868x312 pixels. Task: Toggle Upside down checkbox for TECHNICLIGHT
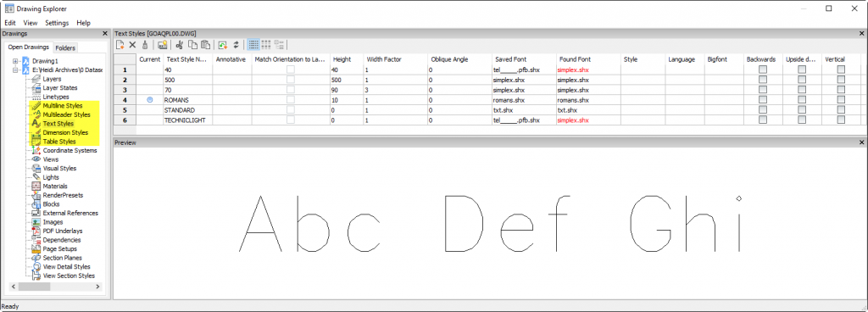tap(802, 120)
